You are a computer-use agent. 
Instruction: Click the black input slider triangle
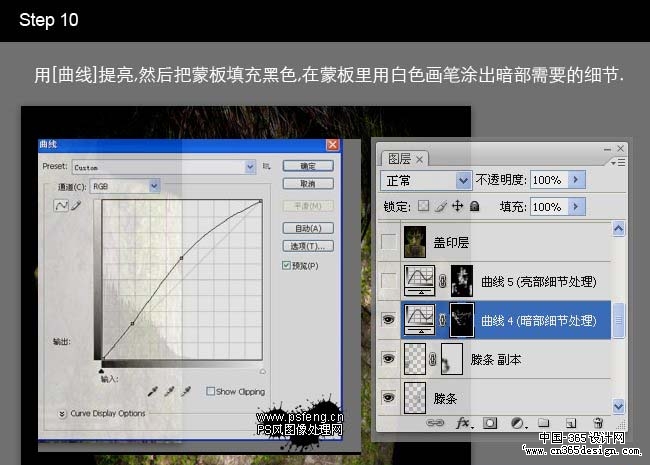coord(101,371)
